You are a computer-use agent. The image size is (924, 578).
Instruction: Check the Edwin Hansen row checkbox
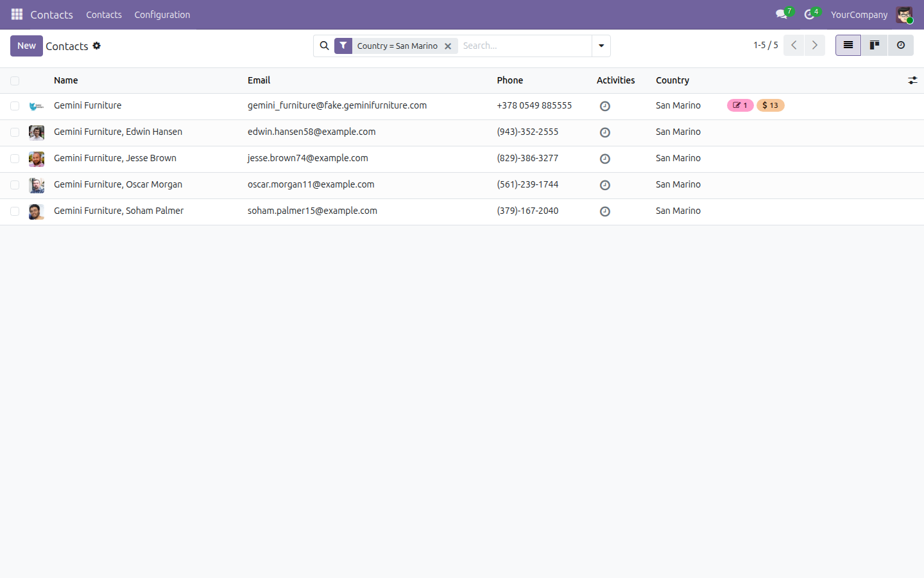click(x=15, y=132)
